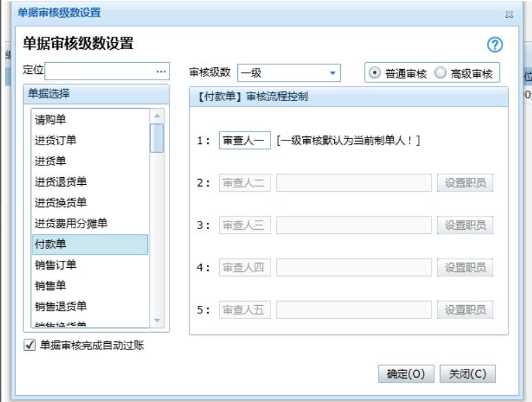Click the 【付款单】审核流程控制 panel header

(x=349, y=97)
